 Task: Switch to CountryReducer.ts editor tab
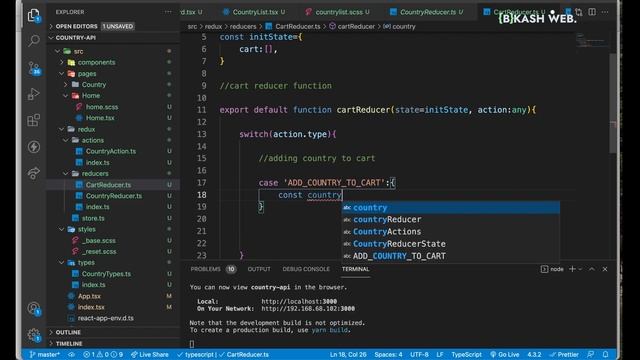pyautogui.click(x=427, y=12)
